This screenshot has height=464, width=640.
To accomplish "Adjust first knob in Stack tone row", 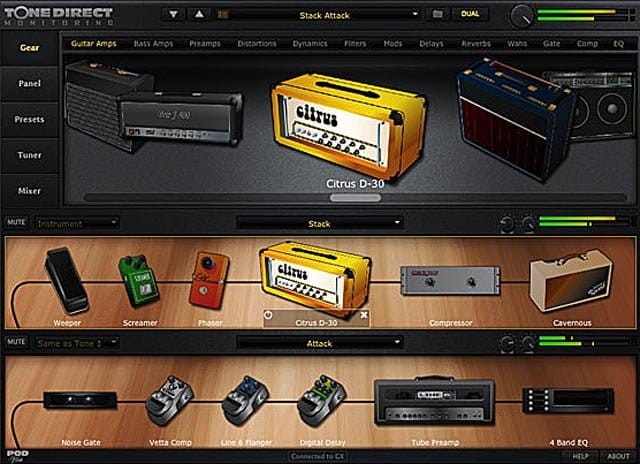I will coord(507,224).
